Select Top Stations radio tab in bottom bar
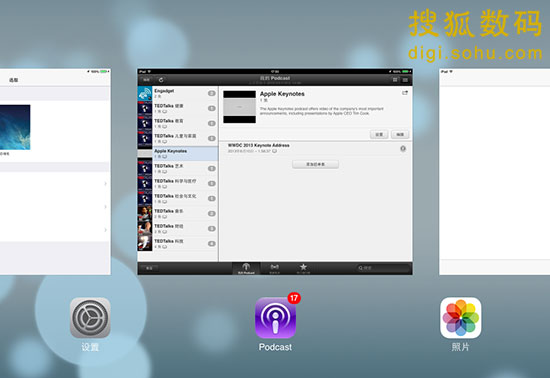 pyautogui.click(x=275, y=268)
